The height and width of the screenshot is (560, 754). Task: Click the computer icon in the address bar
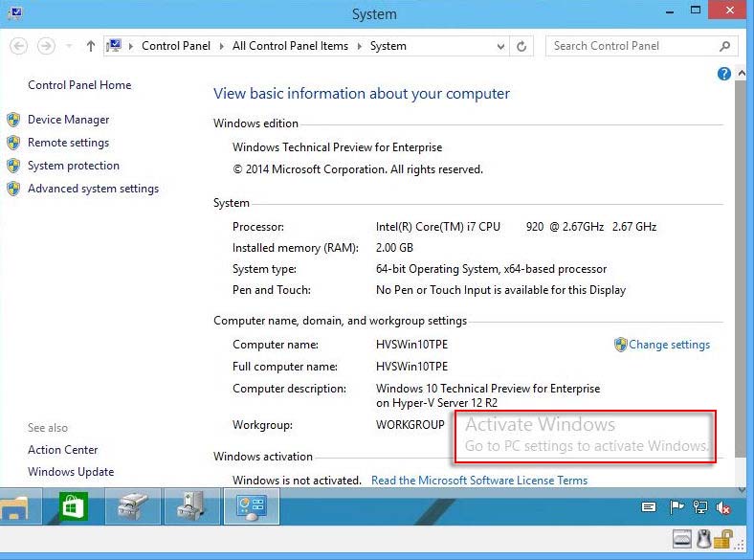(114, 46)
